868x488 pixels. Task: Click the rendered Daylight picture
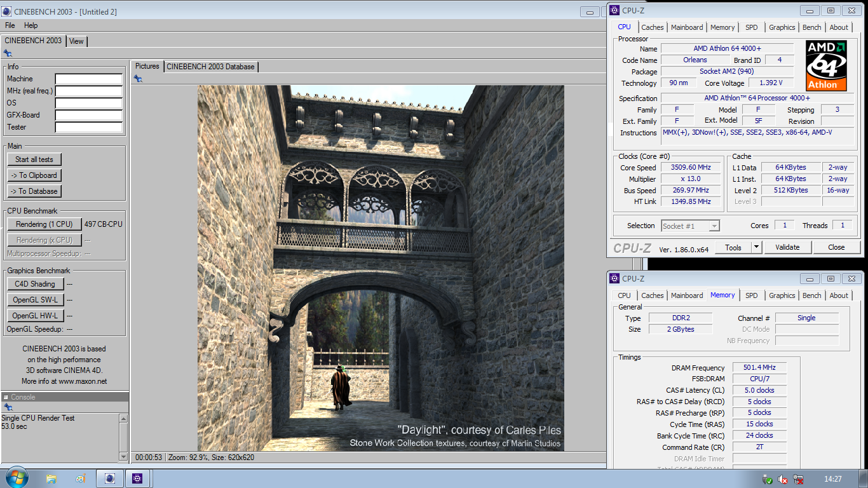click(x=381, y=268)
